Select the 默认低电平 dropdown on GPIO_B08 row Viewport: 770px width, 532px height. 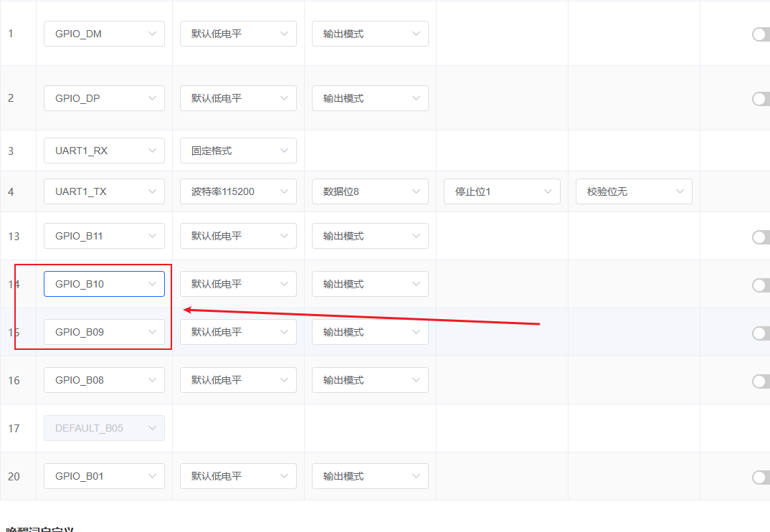(x=238, y=380)
